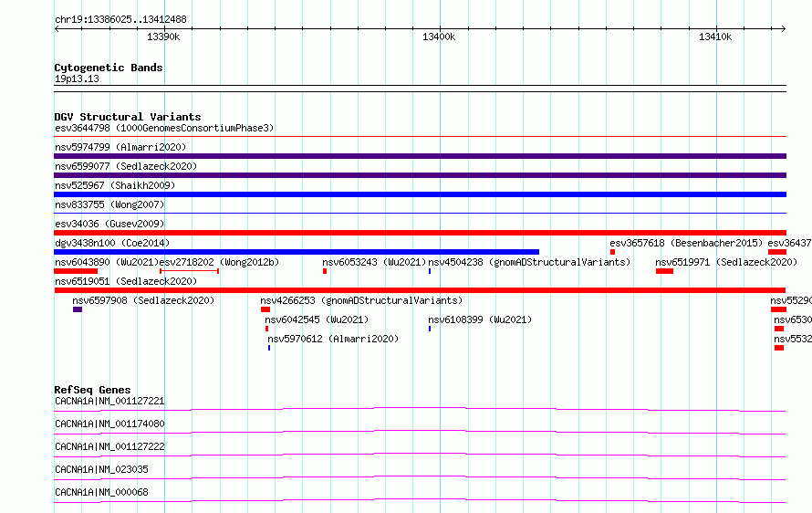Click the nsv6043890 (Wu2021) red bar
Image resolution: width=812 pixels, height=513 pixels.
pos(76,271)
